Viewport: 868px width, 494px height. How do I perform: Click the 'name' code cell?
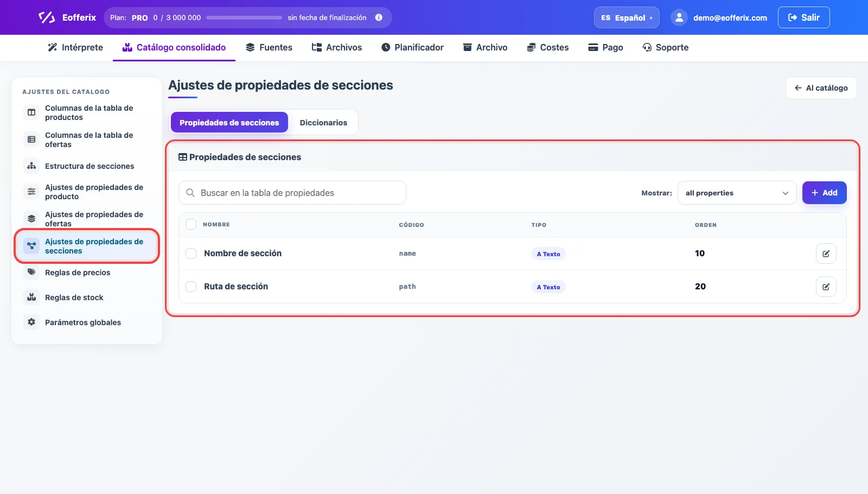tap(407, 254)
